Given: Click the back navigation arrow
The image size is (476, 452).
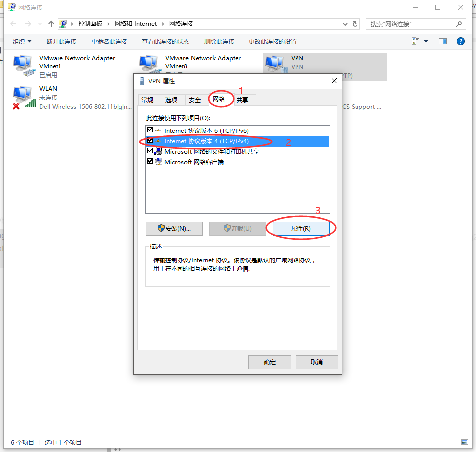Looking at the screenshot, I should tap(14, 24).
